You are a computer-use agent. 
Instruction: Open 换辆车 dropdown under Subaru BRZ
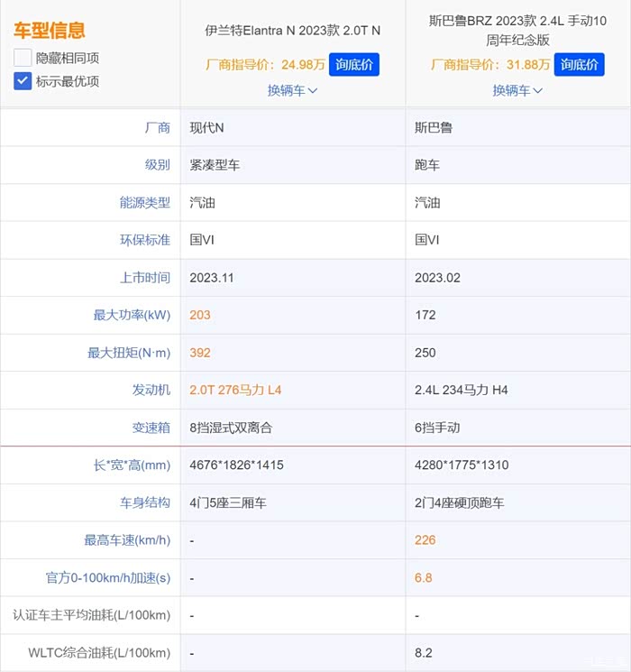point(517,90)
